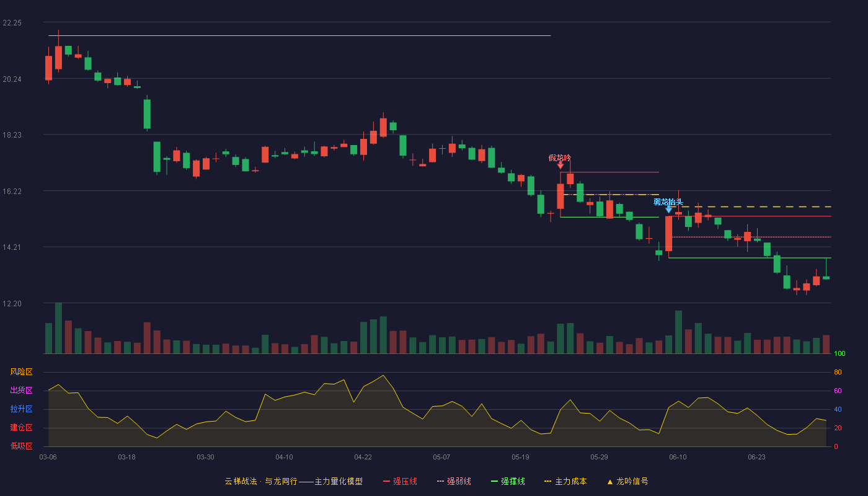Toggle the 强弱线 legend entry
868x496 pixels.
coord(454,481)
